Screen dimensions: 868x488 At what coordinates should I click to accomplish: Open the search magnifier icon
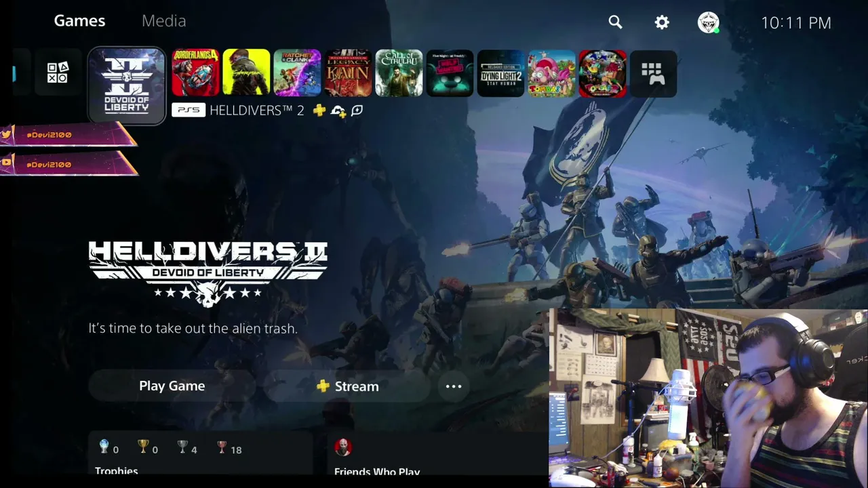[x=615, y=22]
